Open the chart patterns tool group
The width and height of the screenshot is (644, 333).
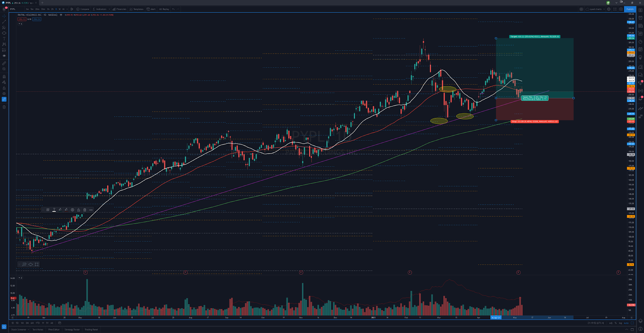pos(4,44)
